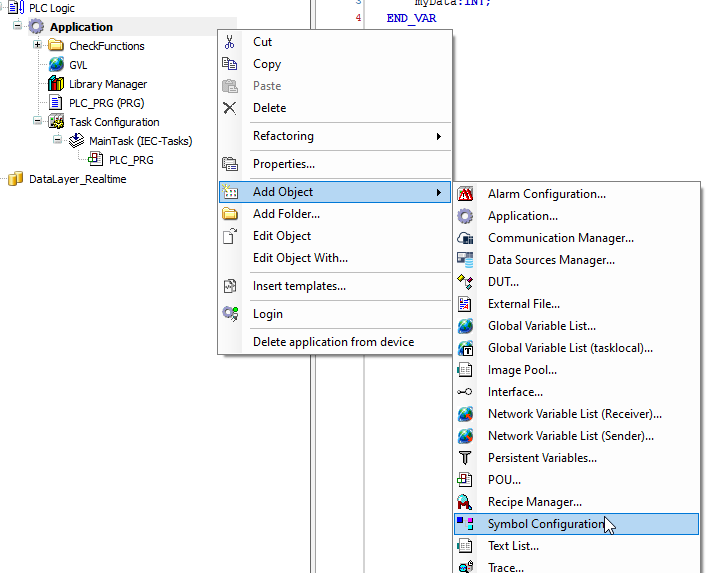Select the Application node in tree
This screenshot has width=712, height=573.
[x=81, y=27]
